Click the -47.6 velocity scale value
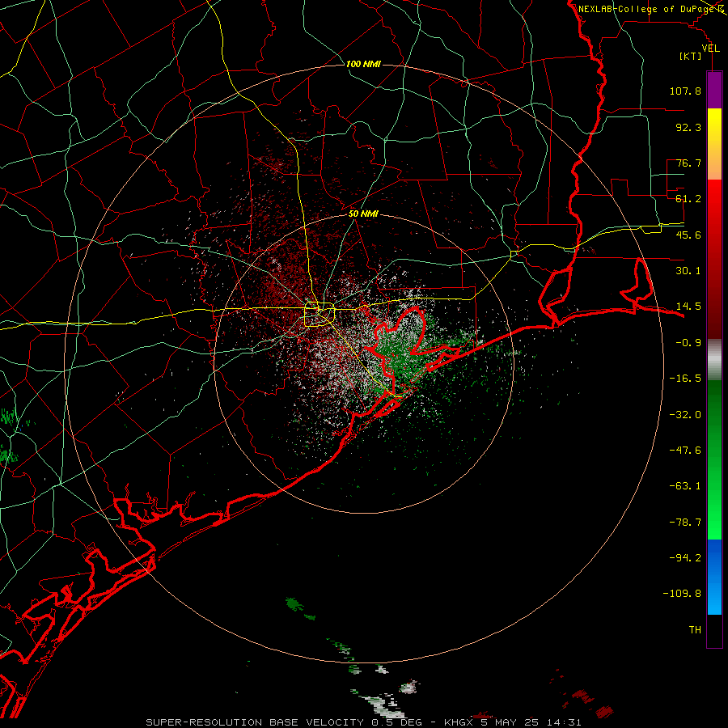 click(x=685, y=451)
